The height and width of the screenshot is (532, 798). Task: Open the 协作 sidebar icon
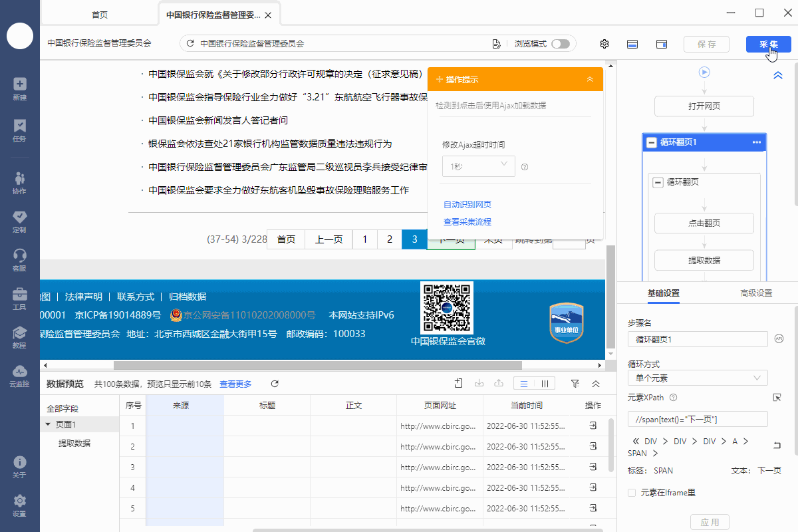click(x=19, y=183)
